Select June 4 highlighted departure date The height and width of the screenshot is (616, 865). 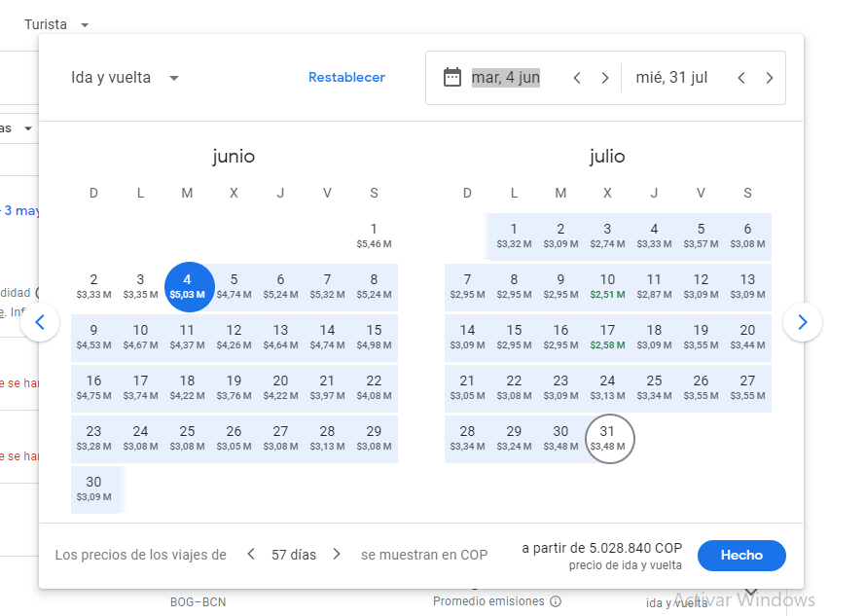(x=188, y=286)
